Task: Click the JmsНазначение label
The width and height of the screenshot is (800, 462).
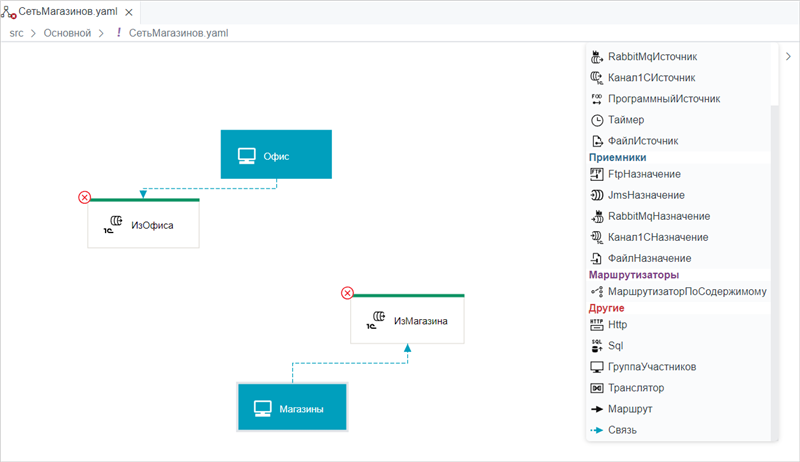Action: click(x=646, y=195)
